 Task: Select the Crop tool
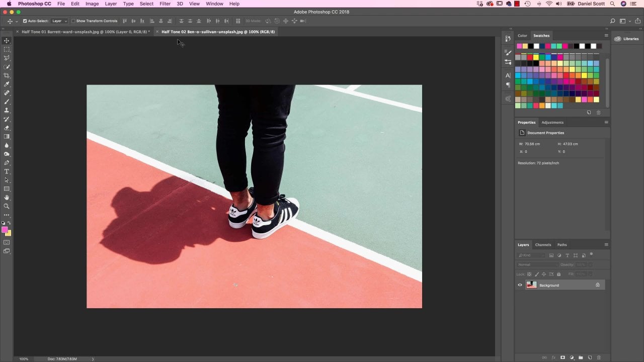coord(7,75)
